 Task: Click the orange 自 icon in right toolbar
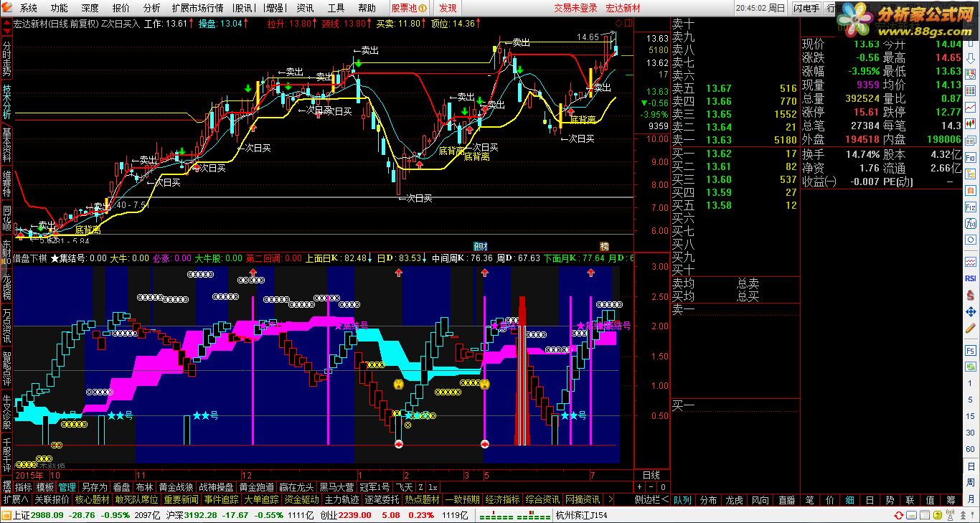pyautogui.click(x=971, y=189)
